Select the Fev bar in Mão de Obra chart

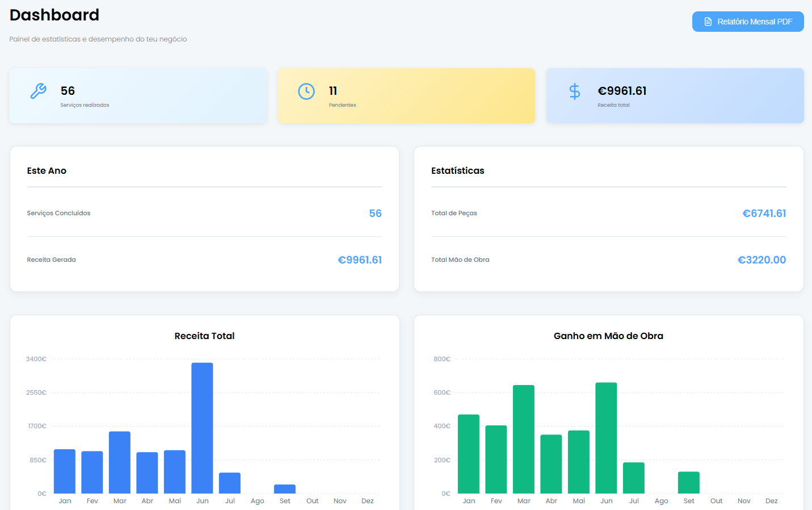coord(496,459)
